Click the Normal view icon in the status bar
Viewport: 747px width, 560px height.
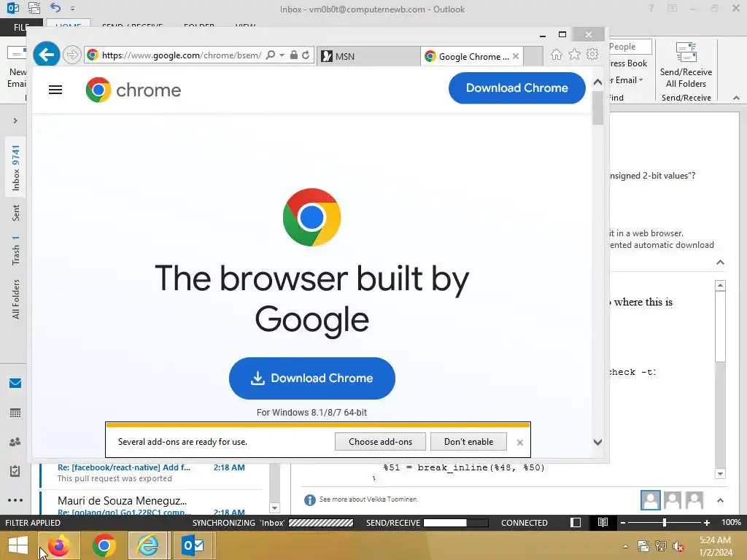(576, 522)
